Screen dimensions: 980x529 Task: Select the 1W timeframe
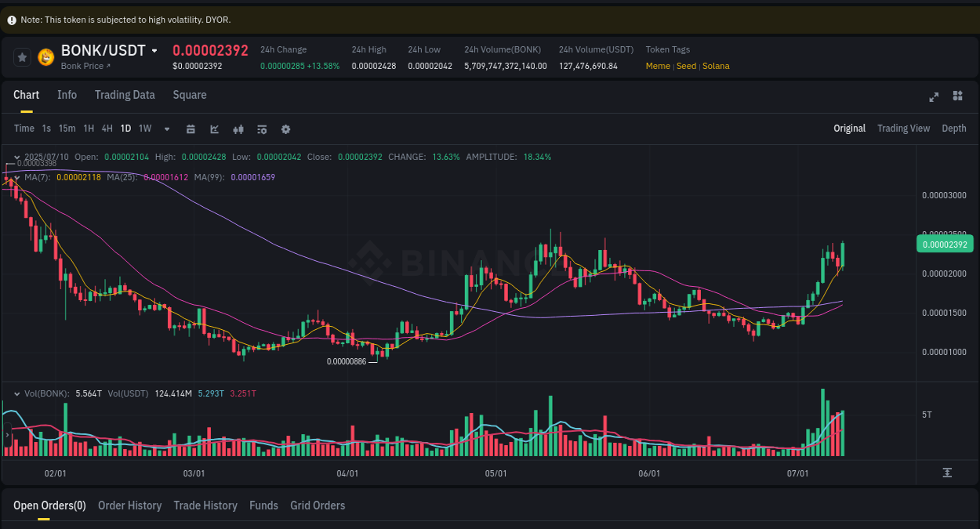[x=144, y=129]
